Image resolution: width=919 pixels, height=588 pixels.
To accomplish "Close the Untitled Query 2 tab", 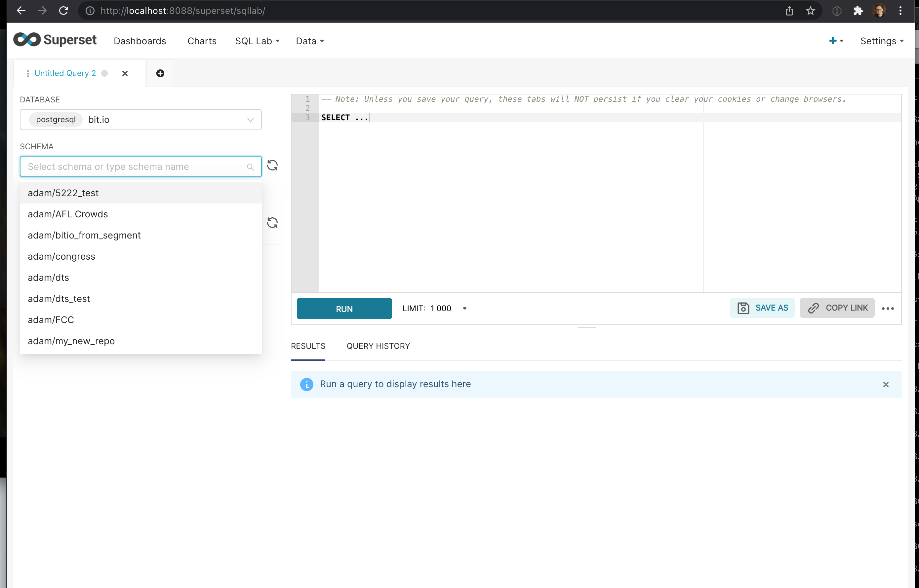I will [125, 73].
